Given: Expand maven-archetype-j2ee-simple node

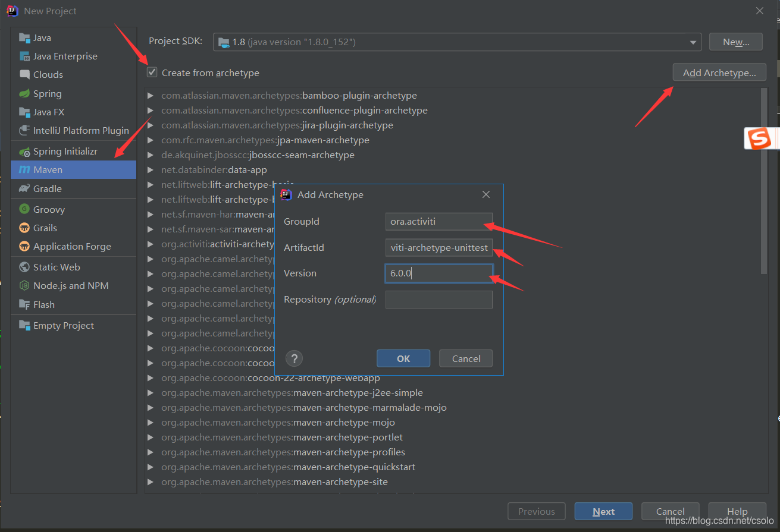Looking at the screenshot, I should (151, 393).
